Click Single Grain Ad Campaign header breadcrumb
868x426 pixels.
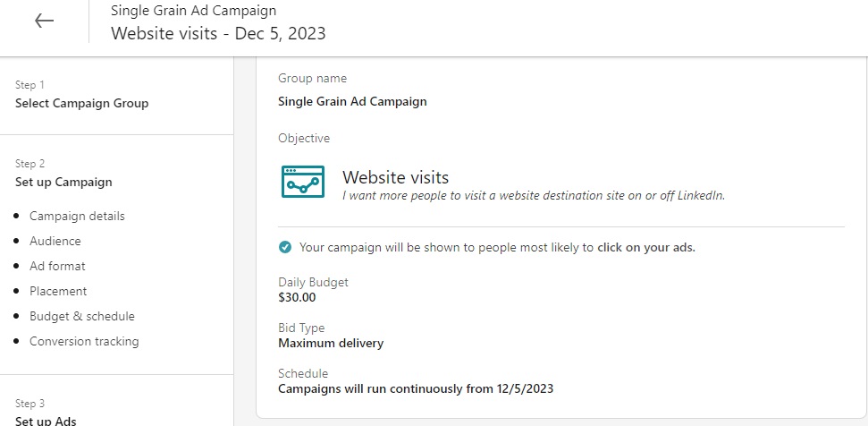(x=193, y=10)
